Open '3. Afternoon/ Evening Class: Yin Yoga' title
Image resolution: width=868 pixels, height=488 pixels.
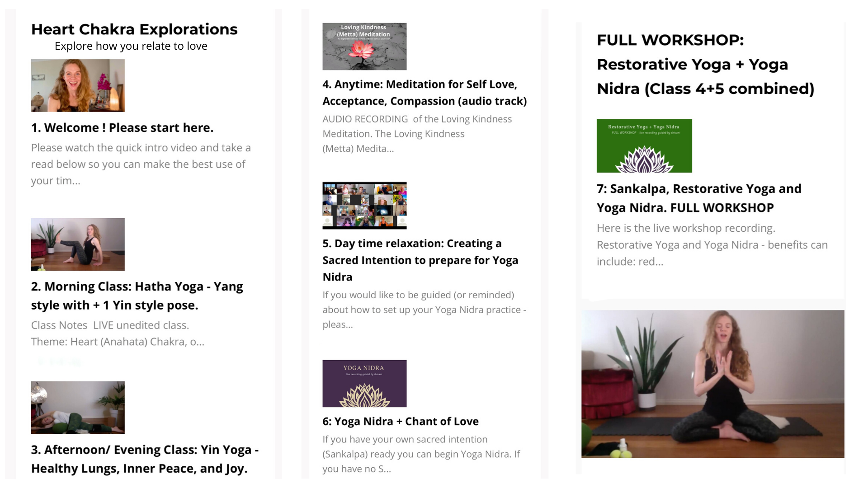click(145, 459)
